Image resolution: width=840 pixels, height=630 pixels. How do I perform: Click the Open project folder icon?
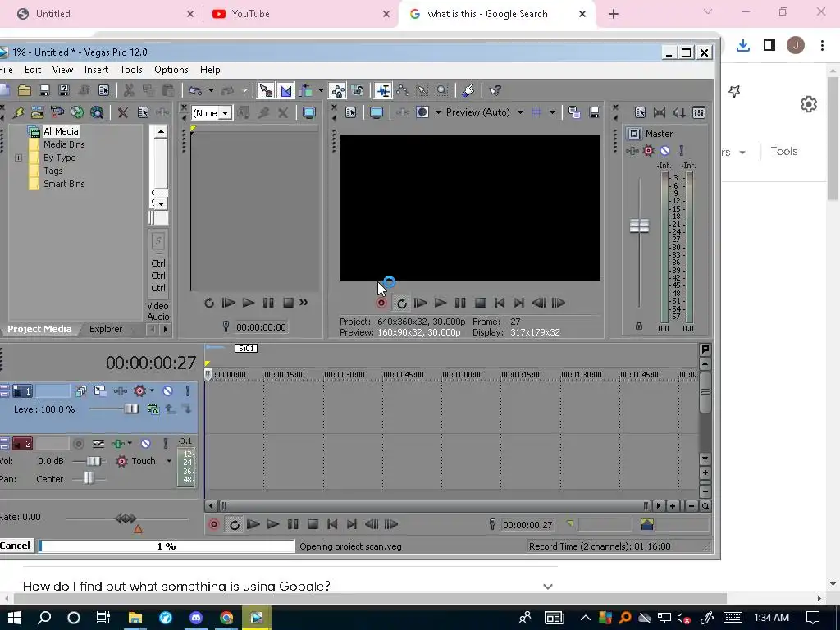click(24, 90)
